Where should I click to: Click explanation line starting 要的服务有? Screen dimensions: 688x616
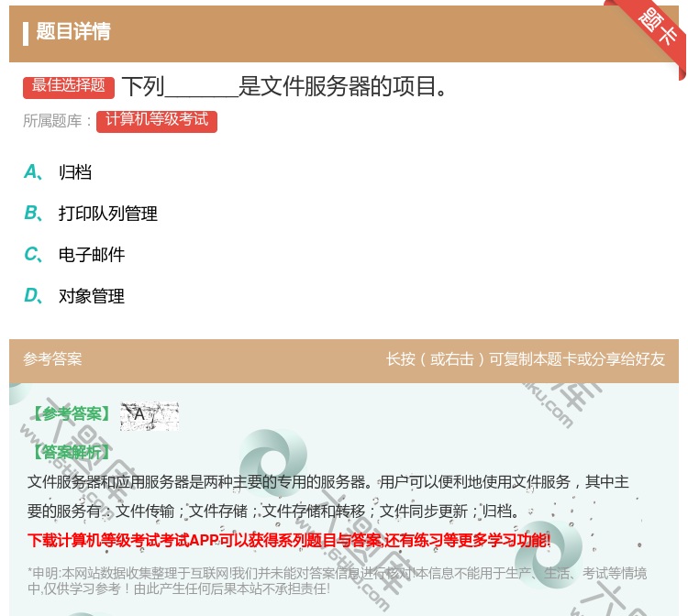click(273, 511)
